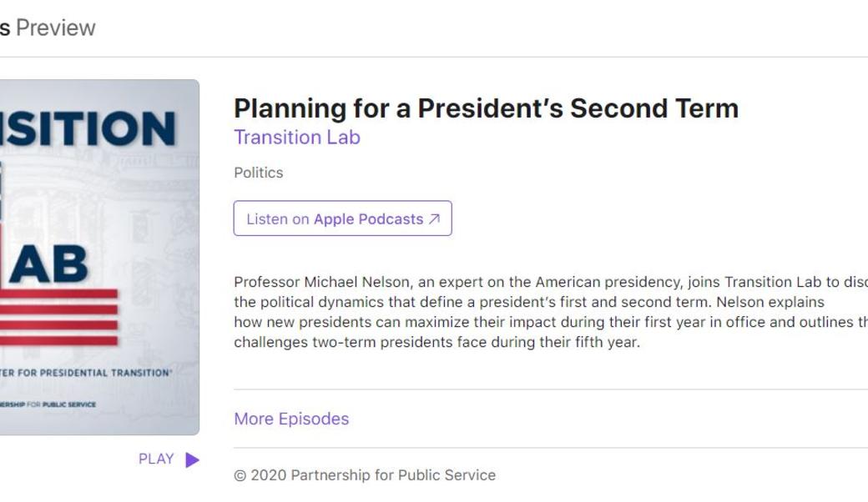Click the red stripes flag graphic on artwork
The image size is (868, 502).
pos(58,318)
